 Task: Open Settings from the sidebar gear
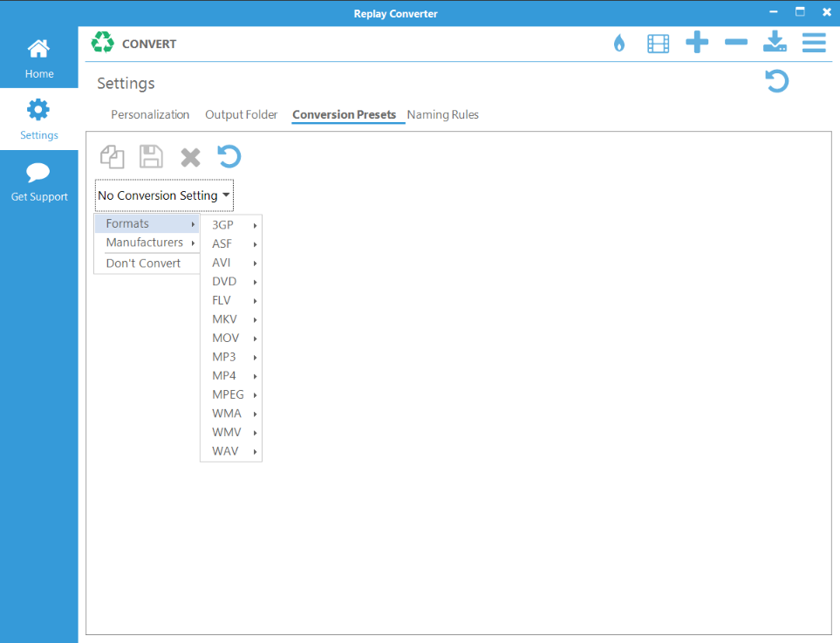click(x=39, y=120)
